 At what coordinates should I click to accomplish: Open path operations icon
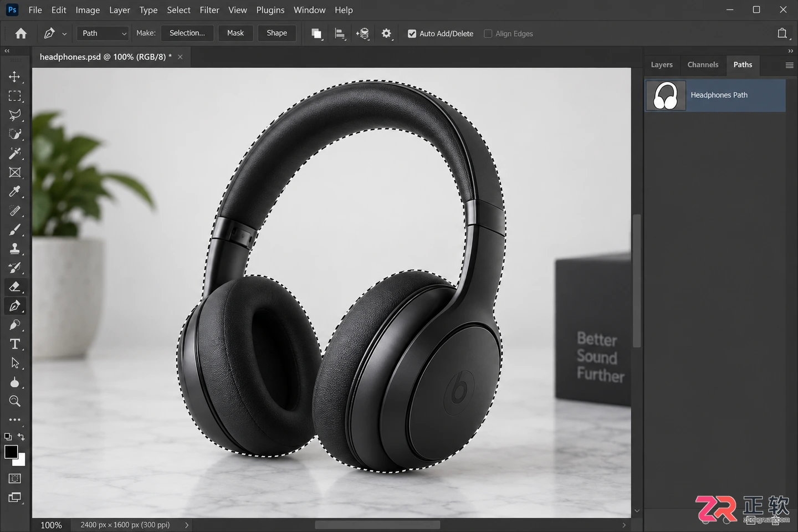316,34
